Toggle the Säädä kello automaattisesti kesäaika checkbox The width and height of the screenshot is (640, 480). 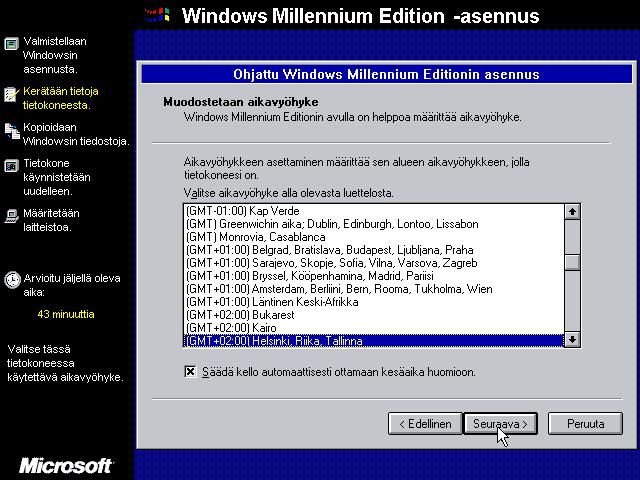point(190,372)
